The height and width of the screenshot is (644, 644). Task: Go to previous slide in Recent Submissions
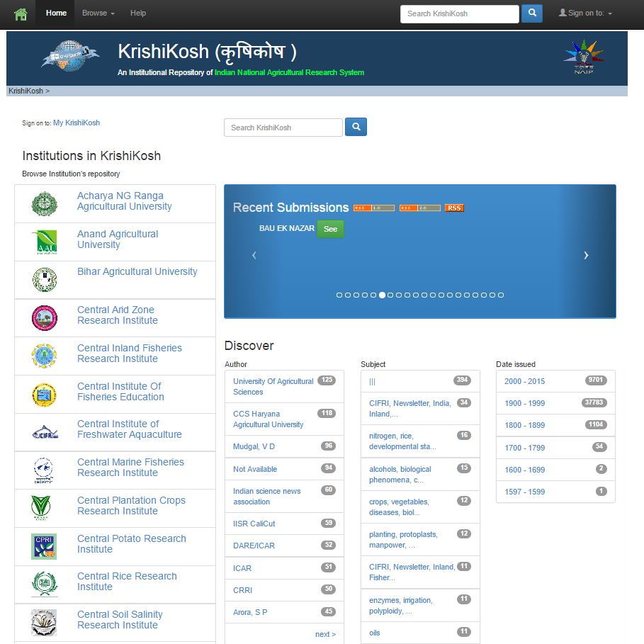click(254, 255)
